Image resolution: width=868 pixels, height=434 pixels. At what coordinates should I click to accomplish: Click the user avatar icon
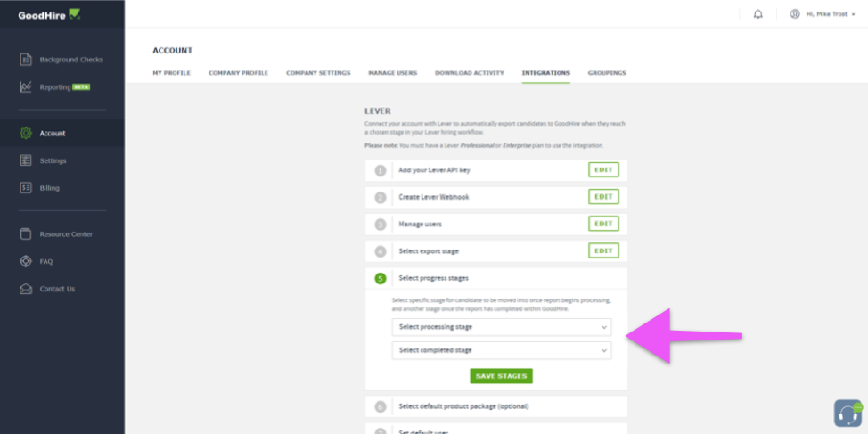(x=795, y=14)
